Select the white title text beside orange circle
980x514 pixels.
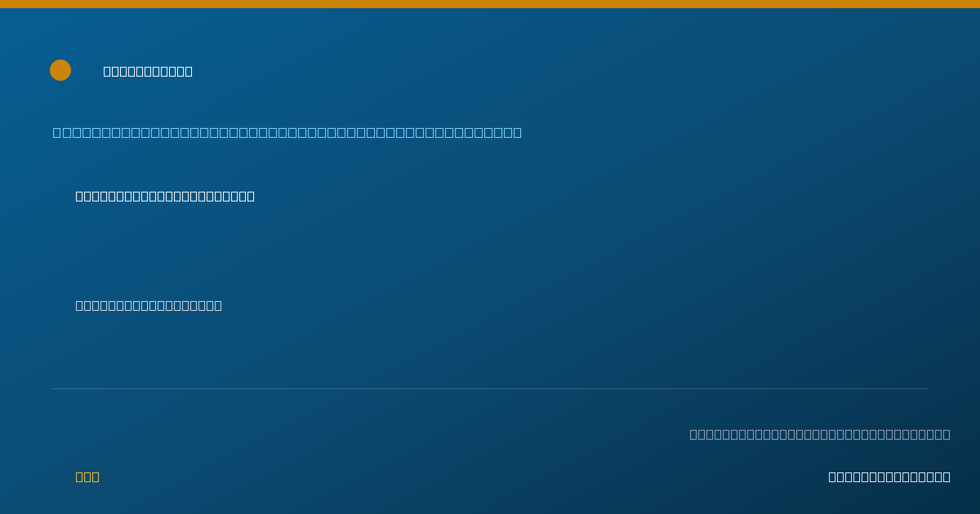tap(148, 71)
